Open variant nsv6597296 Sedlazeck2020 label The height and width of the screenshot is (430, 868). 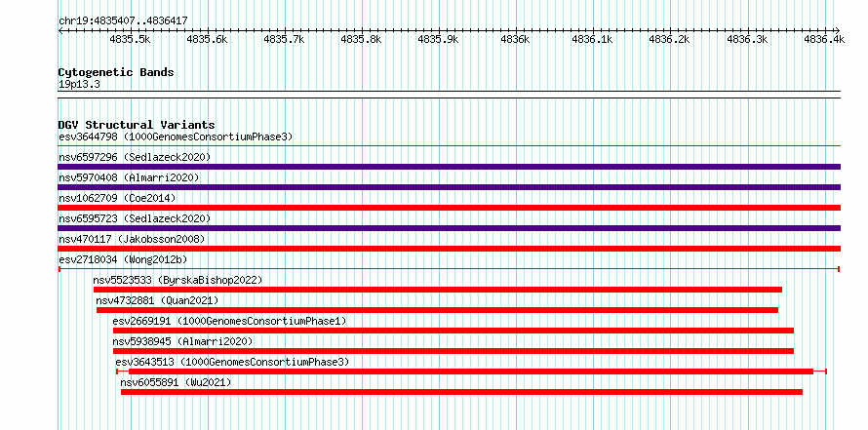click(x=135, y=157)
